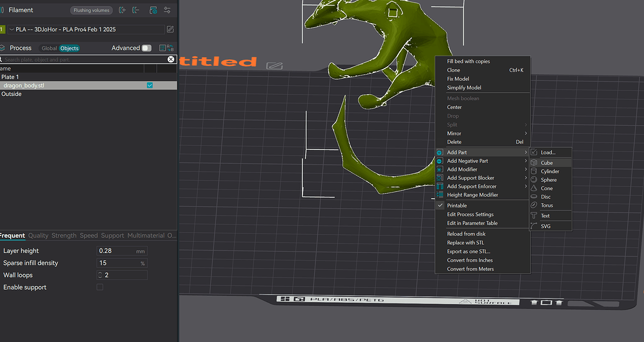Click the Add Support Enforcer icon
The image size is (644, 342).
point(439,186)
